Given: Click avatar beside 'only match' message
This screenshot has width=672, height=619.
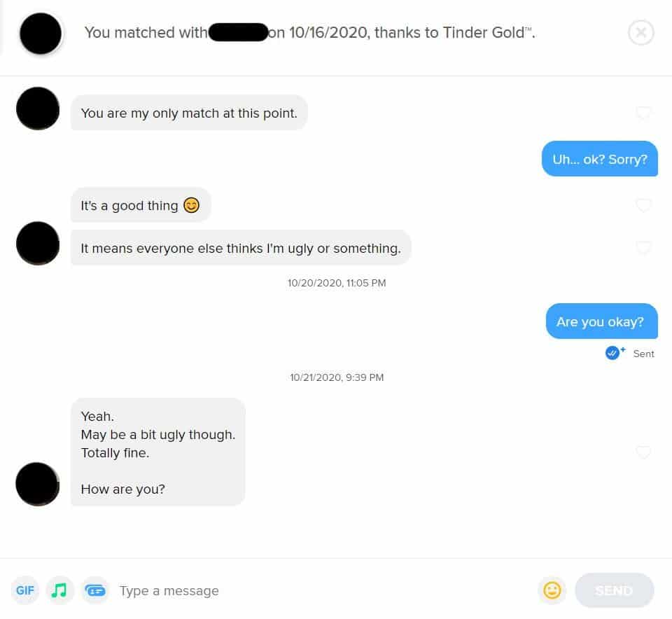Looking at the screenshot, I should pyautogui.click(x=38, y=109).
